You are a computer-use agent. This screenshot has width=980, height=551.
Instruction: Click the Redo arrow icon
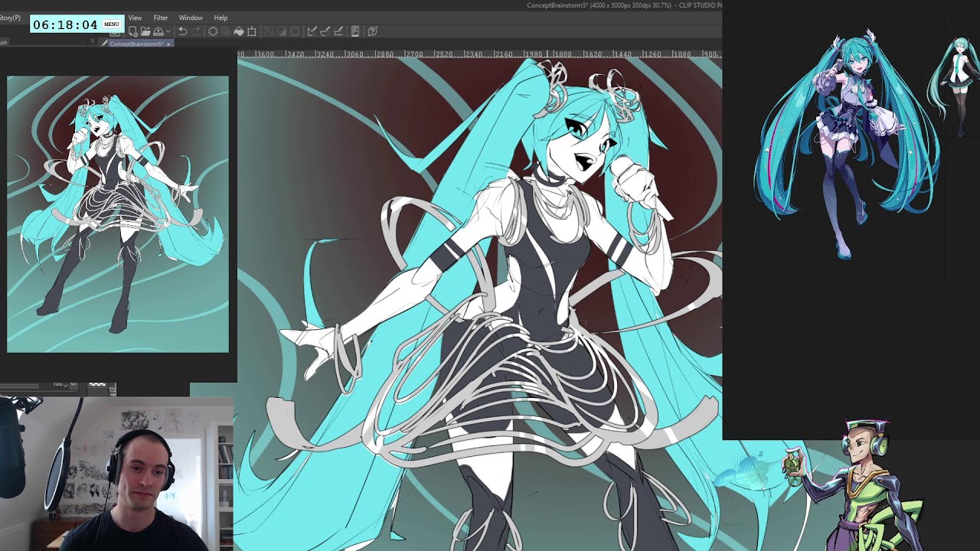(196, 31)
